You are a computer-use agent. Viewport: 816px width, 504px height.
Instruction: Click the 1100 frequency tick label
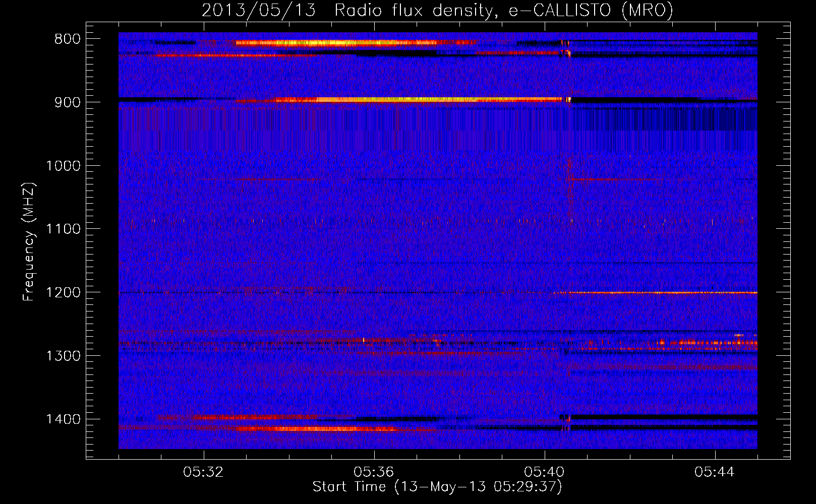click(63, 229)
